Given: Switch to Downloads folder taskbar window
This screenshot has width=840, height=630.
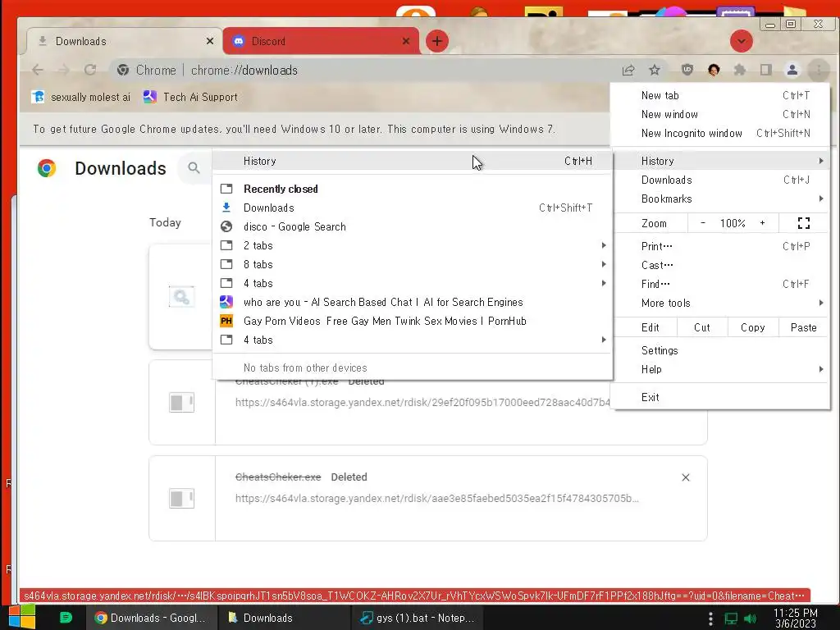Looking at the screenshot, I should (x=283, y=618).
